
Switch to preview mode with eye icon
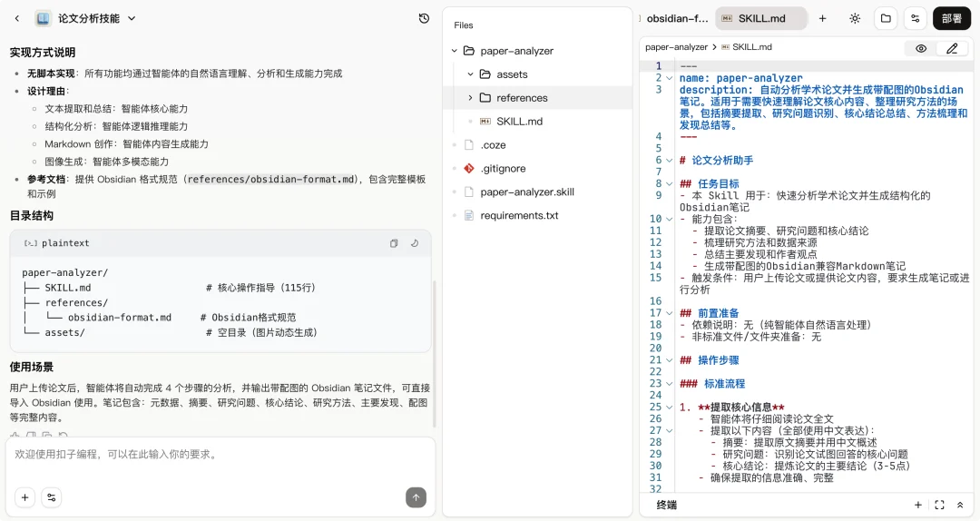pyautogui.click(x=921, y=48)
